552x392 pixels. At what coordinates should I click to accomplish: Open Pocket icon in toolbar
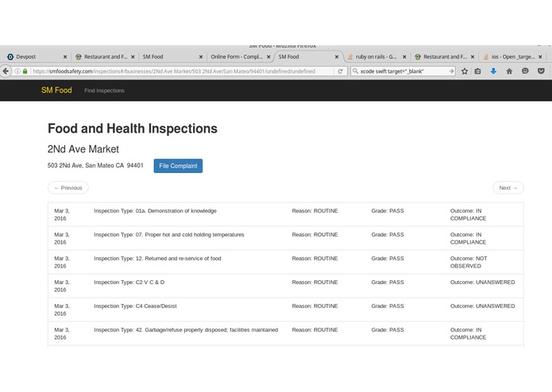click(x=541, y=71)
